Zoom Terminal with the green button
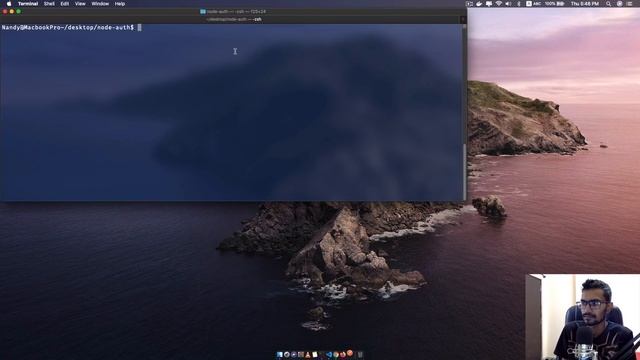This screenshot has width=640, height=360. 18,11
